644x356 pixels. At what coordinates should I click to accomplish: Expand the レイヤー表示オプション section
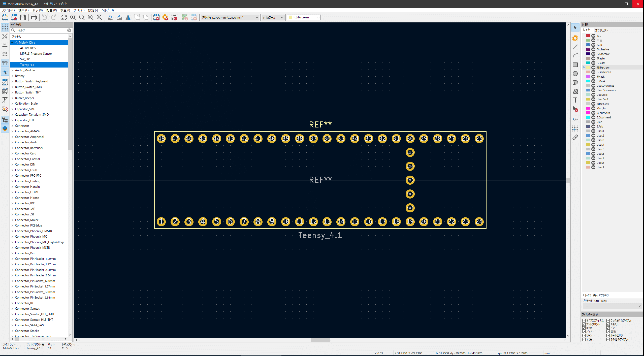coord(596,295)
